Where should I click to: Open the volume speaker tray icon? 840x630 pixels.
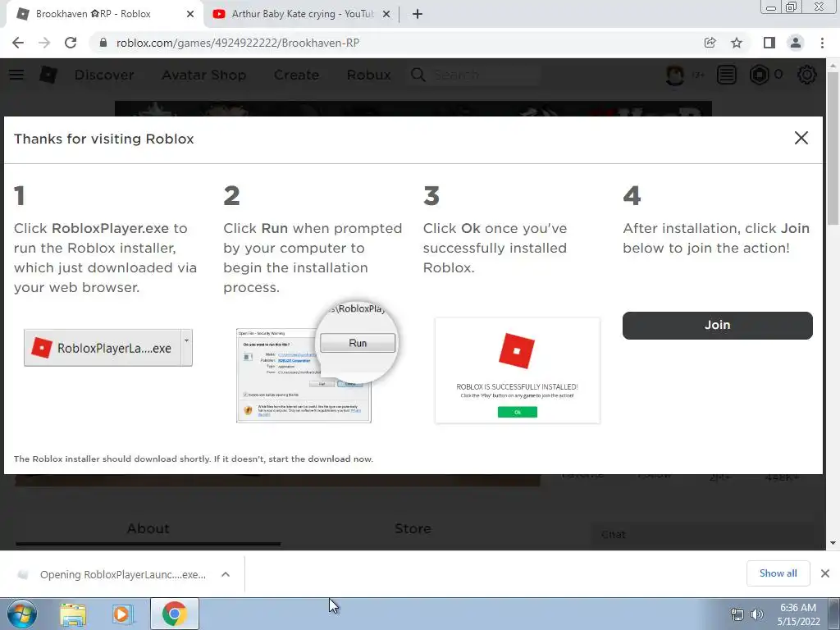tap(756, 614)
